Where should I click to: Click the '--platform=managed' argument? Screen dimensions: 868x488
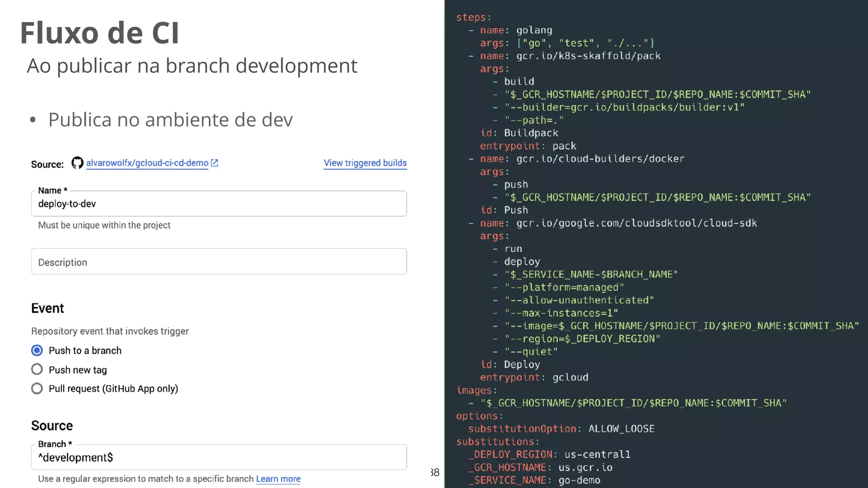tap(564, 288)
